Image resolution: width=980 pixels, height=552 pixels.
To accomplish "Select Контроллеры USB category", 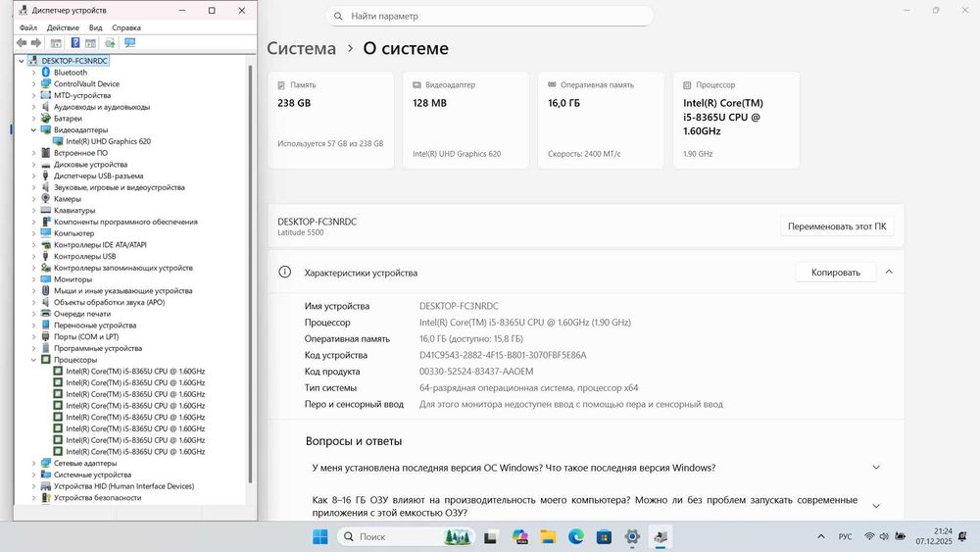I will pyautogui.click(x=84, y=256).
